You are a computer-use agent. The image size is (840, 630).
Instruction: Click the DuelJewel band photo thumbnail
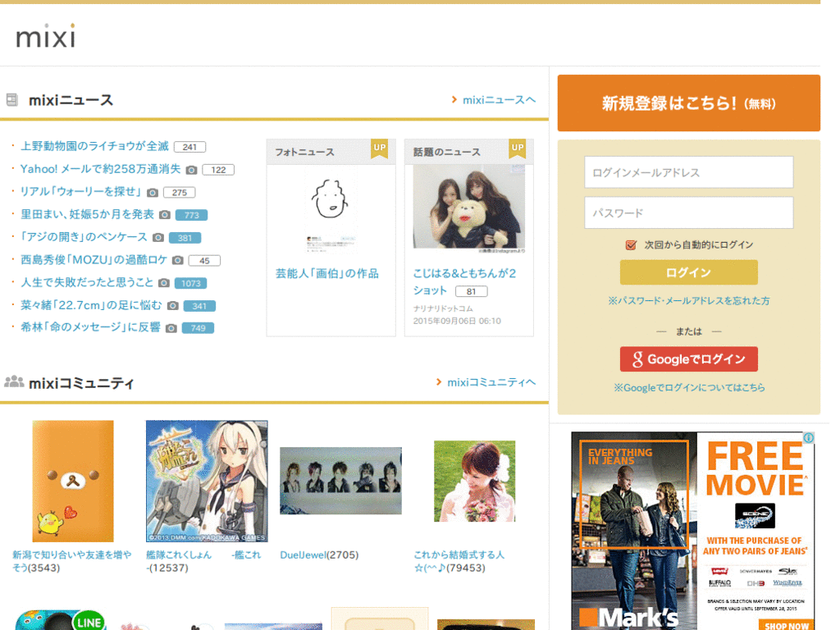click(x=340, y=481)
